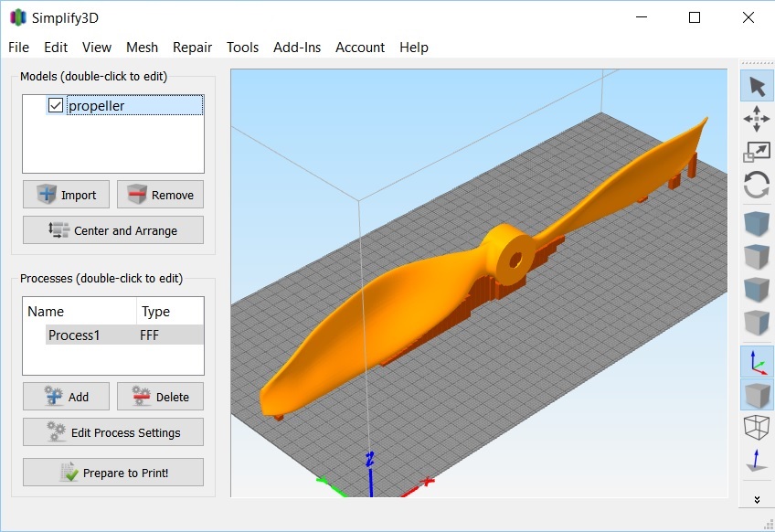Expand the toolbar overflow chevron
Viewport: 775px width, 532px height.
pyautogui.click(x=757, y=499)
